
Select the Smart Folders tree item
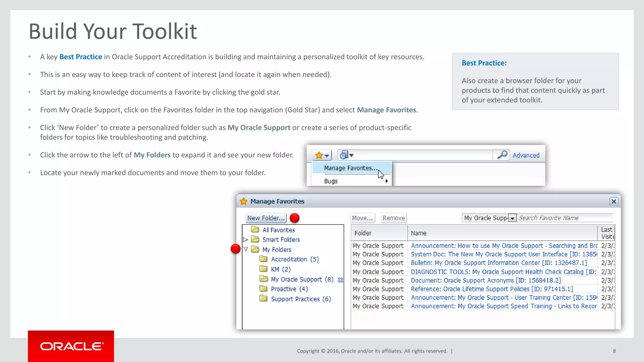tap(281, 240)
